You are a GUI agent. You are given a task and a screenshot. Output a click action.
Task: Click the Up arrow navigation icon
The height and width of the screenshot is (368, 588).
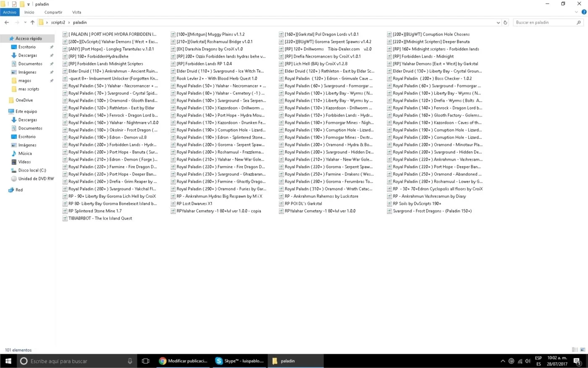(32, 23)
